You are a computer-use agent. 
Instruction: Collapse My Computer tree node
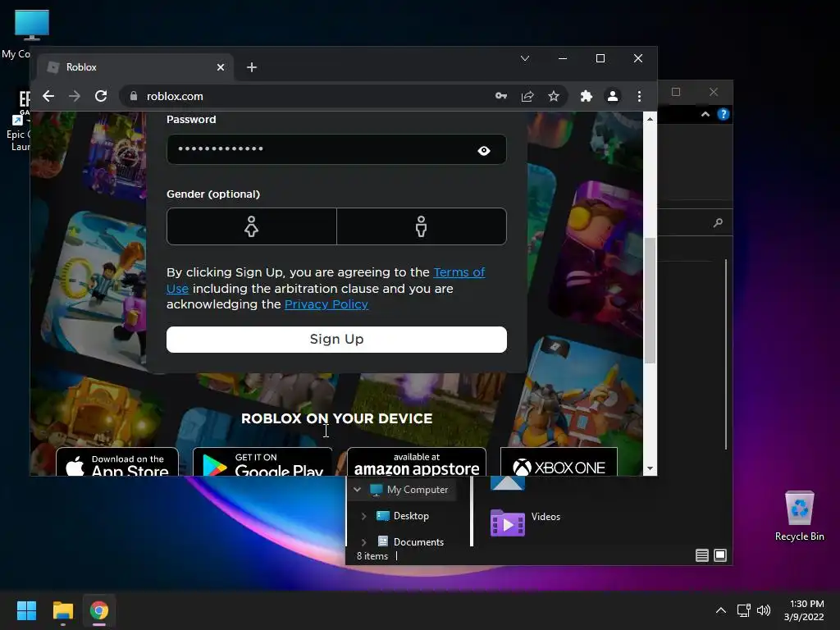[x=358, y=489]
